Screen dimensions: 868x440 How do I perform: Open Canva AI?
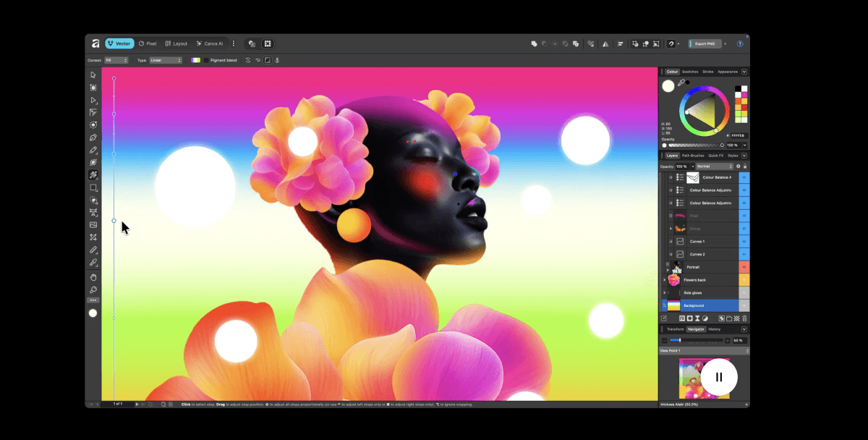pos(210,43)
